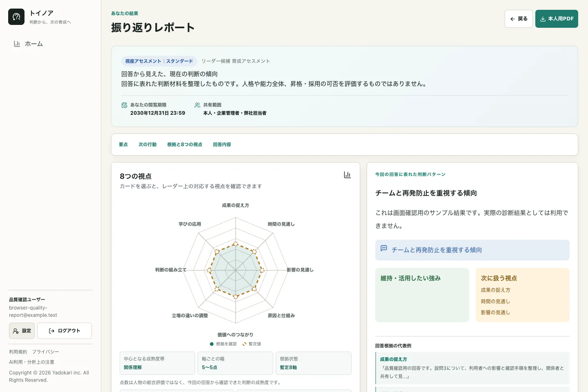This screenshot has width=588, height=392.
Task: Select the 判断の組み立て radar axis label
Action: coord(171,270)
